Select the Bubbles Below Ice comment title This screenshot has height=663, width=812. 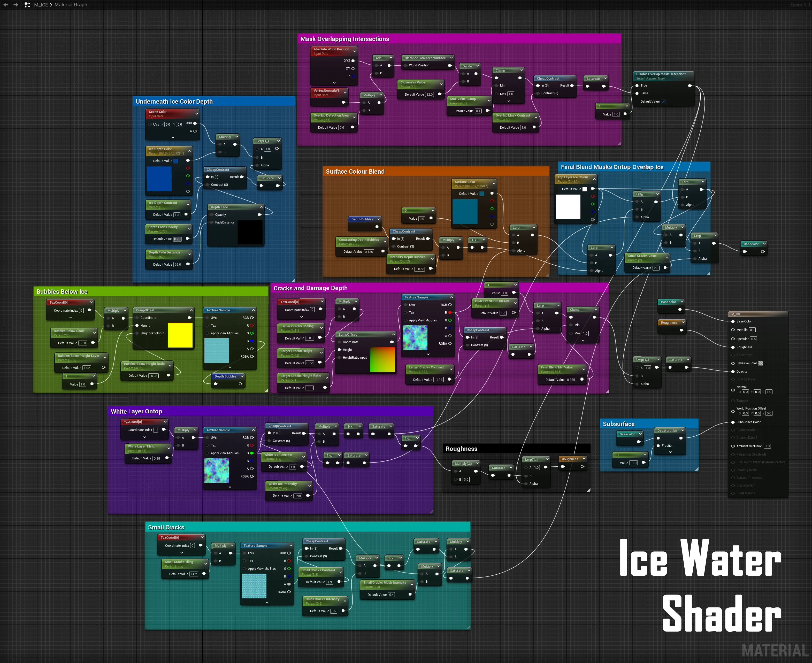click(x=62, y=291)
